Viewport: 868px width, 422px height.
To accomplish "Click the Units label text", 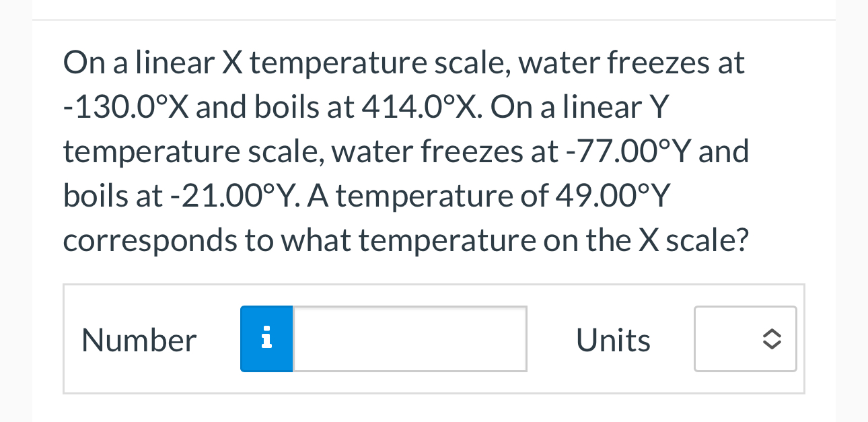I will (x=612, y=339).
